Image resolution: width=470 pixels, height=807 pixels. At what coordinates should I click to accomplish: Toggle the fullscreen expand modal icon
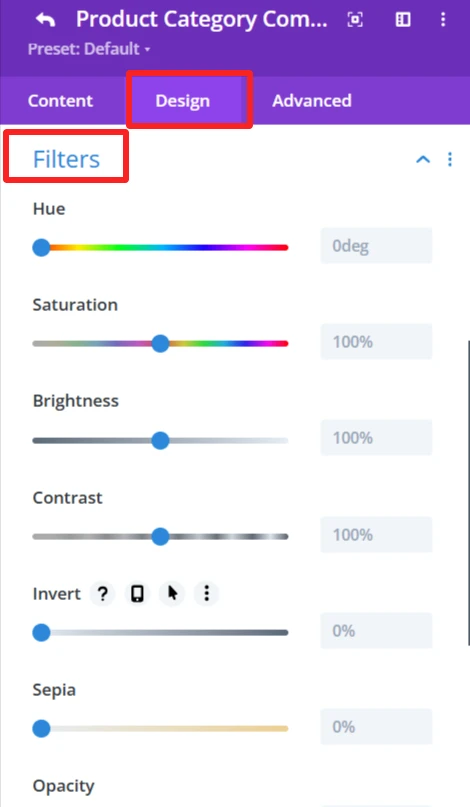coord(355,20)
